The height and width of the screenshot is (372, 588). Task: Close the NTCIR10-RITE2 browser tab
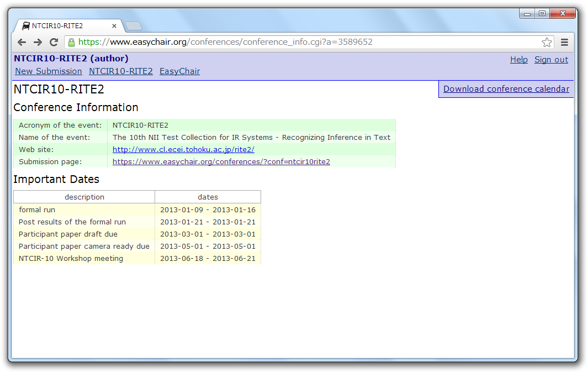(114, 26)
